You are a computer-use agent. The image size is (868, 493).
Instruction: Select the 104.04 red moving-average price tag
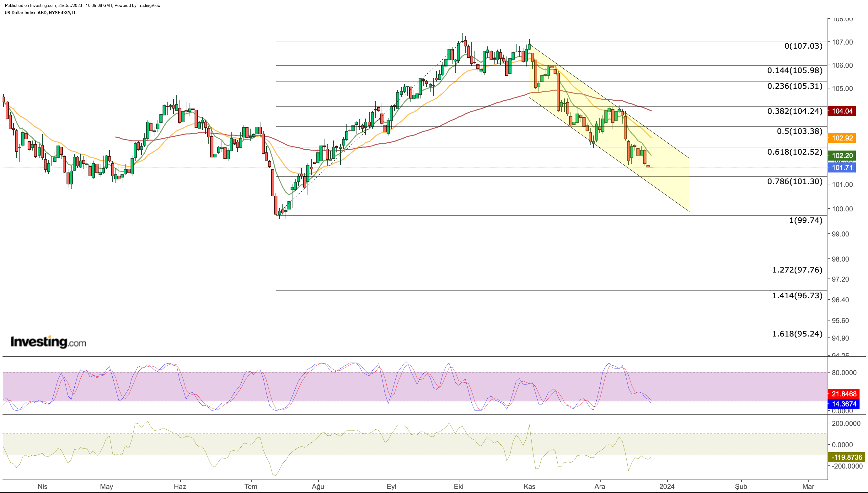click(842, 111)
